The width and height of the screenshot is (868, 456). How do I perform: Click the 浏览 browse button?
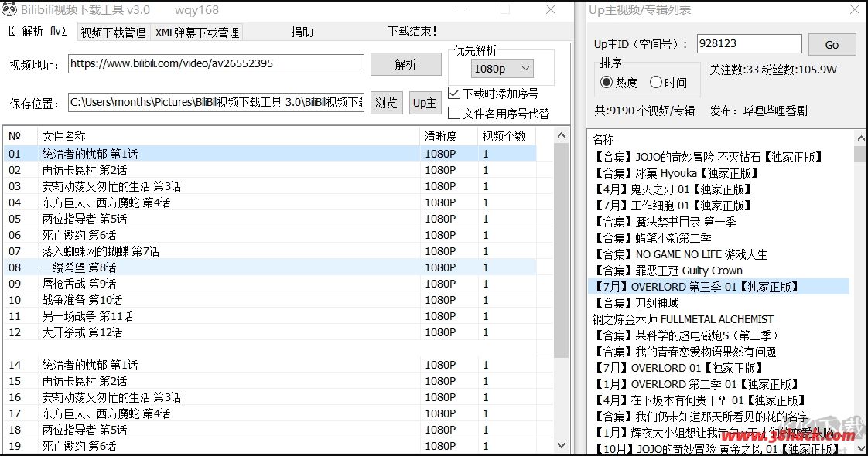tap(386, 103)
